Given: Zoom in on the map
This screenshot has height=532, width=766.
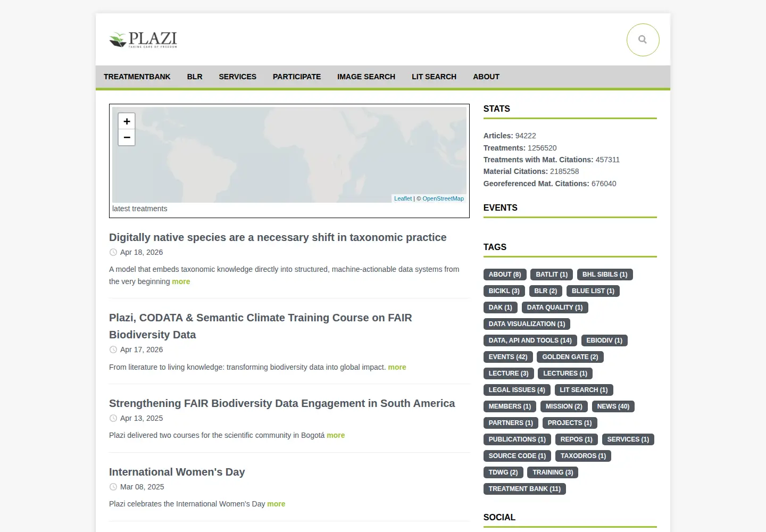Looking at the screenshot, I should coord(127,121).
